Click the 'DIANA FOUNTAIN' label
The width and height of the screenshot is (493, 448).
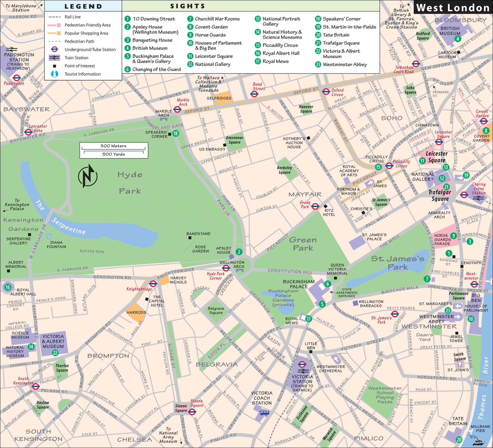(x=56, y=244)
